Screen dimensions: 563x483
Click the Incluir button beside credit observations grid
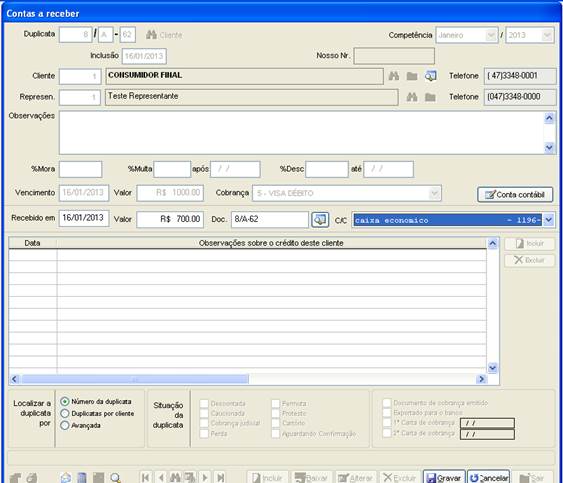coord(529,244)
